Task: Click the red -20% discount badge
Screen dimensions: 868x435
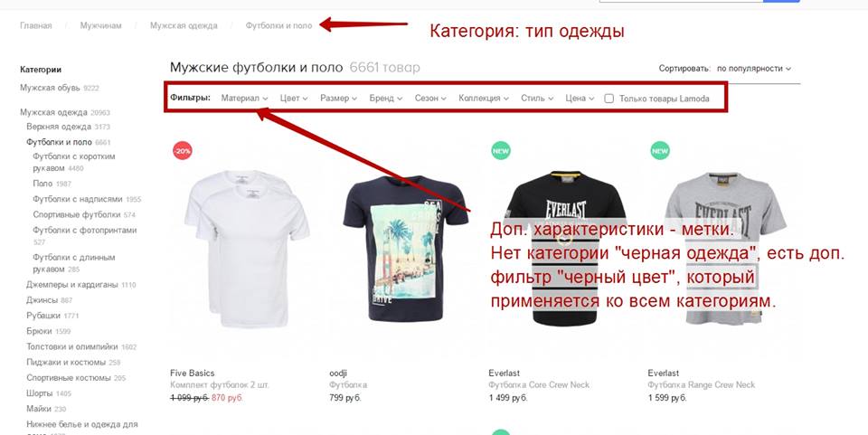Action: tap(182, 150)
